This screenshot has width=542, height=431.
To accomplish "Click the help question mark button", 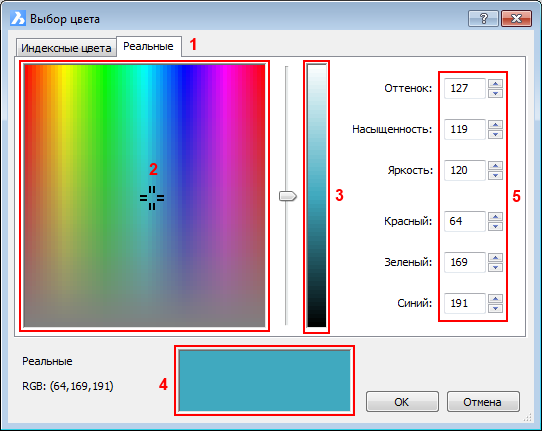I will pos(483,18).
